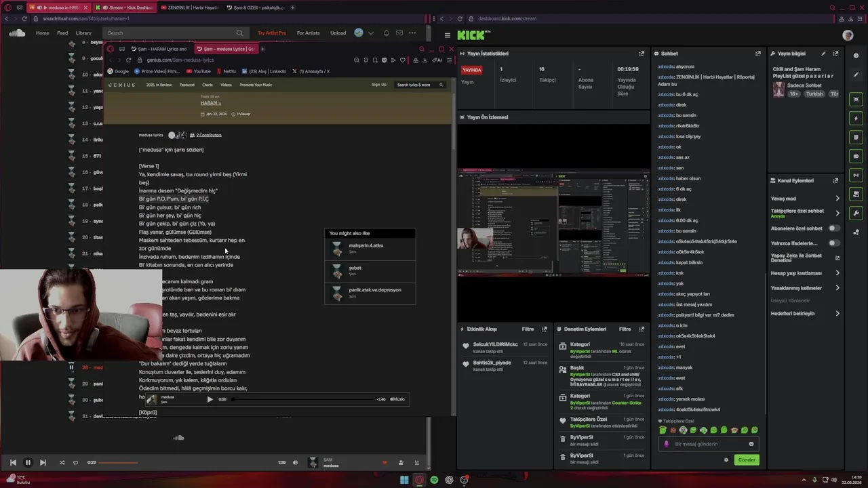
Task: Toggle shuffle in SoundCloud player
Action: [62, 462]
